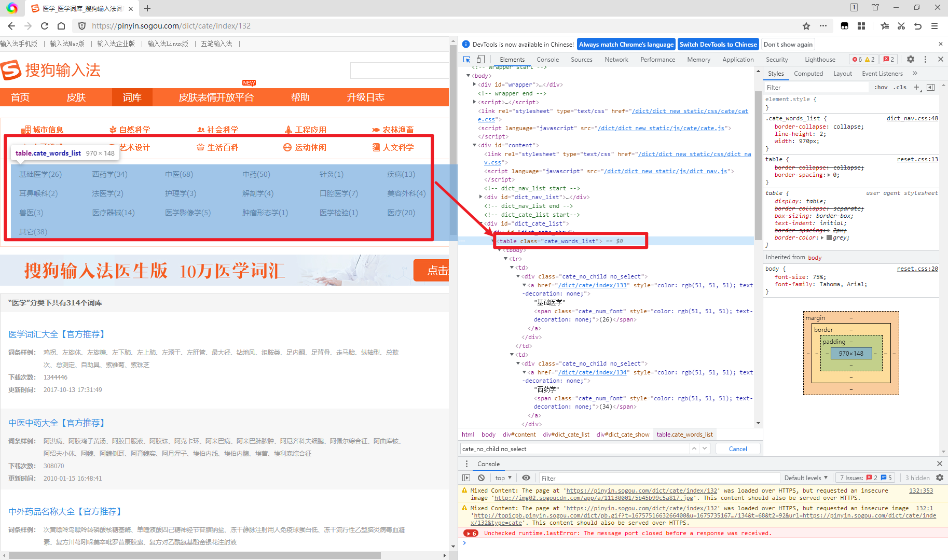
Task: Toggle computed styles sidebar icon
Action: [931, 87]
